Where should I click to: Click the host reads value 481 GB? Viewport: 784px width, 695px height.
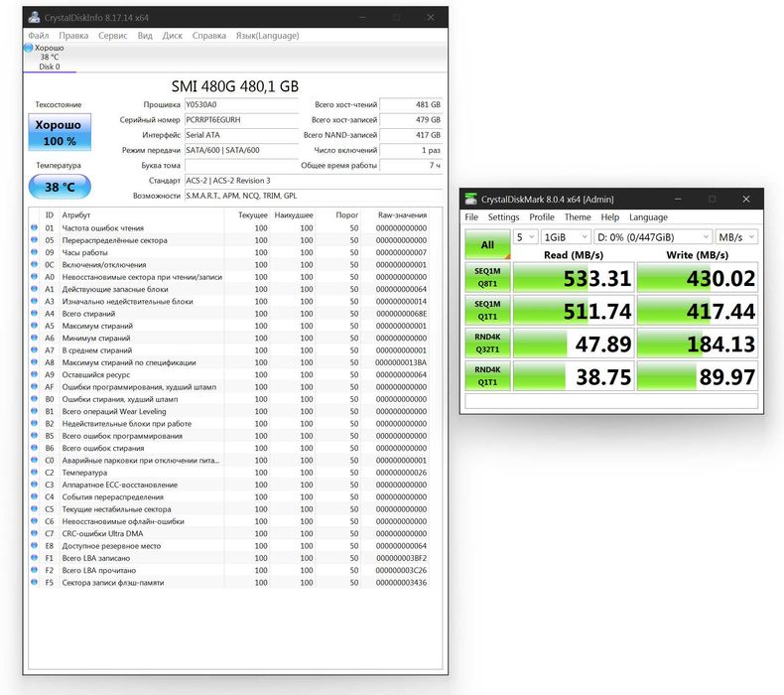click(411, 104)
